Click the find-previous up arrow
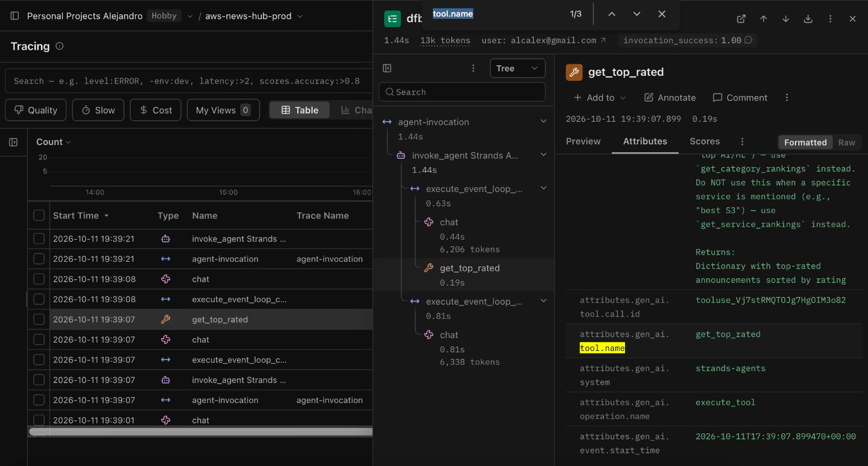Screen dimensions: 868x466 click(612, 14)
